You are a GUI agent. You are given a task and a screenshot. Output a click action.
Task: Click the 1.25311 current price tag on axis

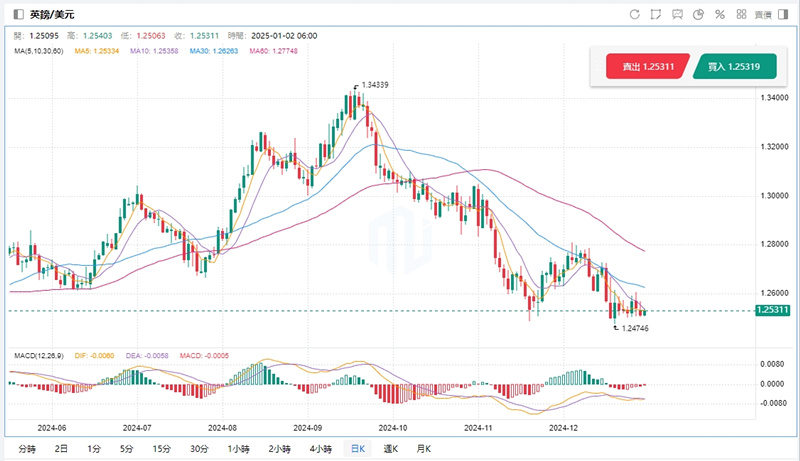(x=773, y=311)
